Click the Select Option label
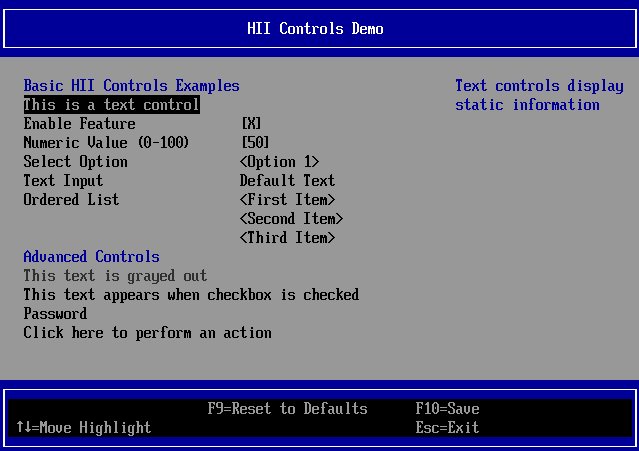639x451 pixels. 75,162
